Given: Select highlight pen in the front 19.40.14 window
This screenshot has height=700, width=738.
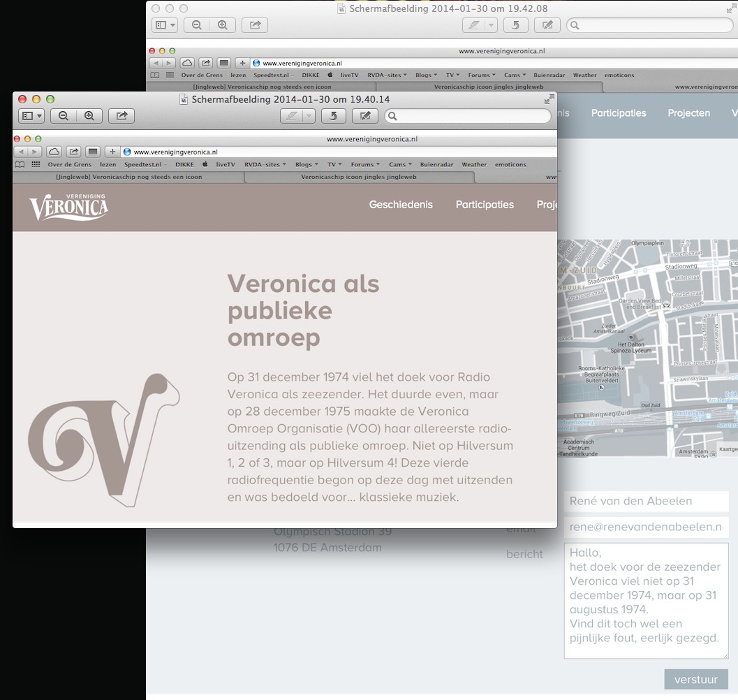Looking at the screenshot, I should (x=293, y=116).
